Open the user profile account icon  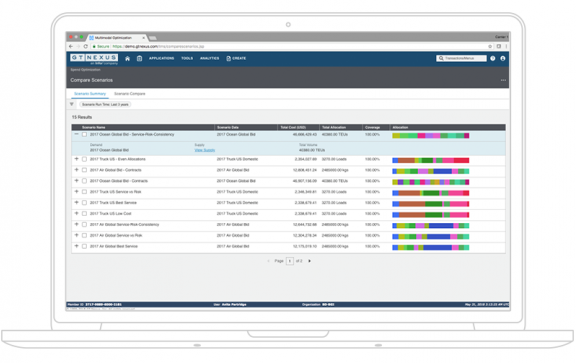[503, 58]
